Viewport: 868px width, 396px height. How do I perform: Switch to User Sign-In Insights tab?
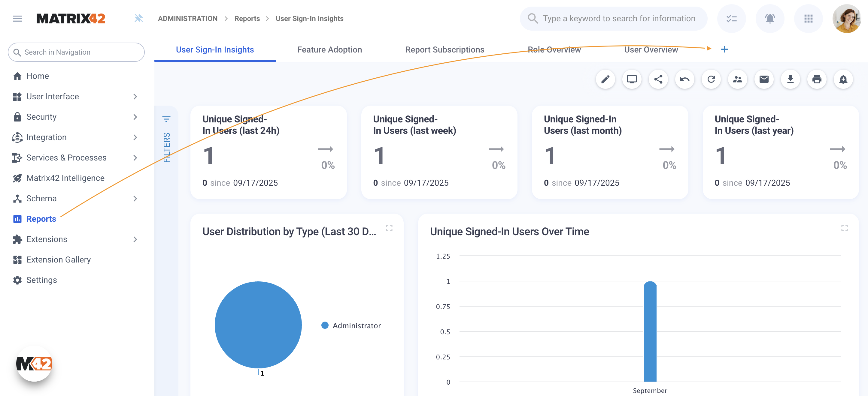215,49
